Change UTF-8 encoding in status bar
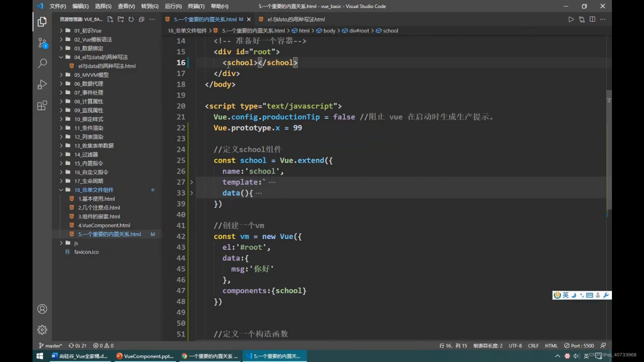Image resolution: width=644 pixels, height=362 pixels. coord(515,346)
